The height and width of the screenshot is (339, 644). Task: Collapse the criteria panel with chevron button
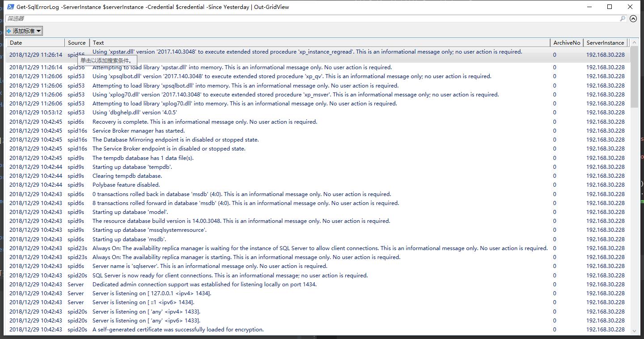[x=633, y=19]
